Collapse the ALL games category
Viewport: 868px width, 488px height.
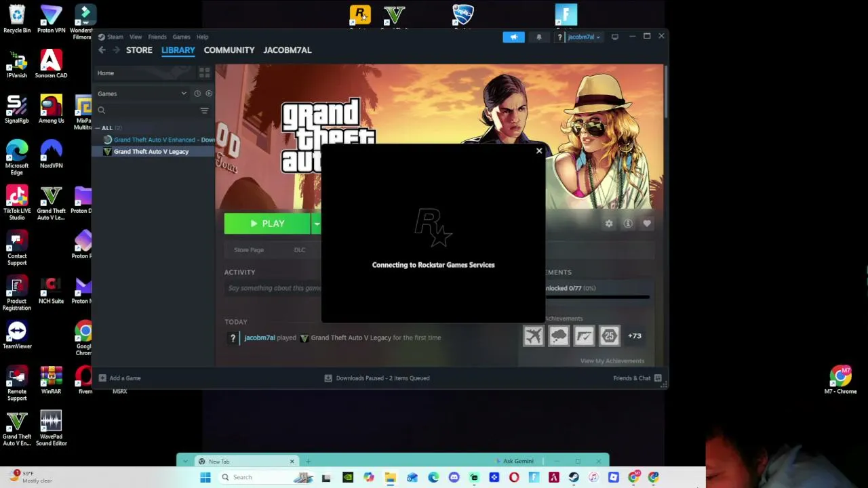coord(98,128)
